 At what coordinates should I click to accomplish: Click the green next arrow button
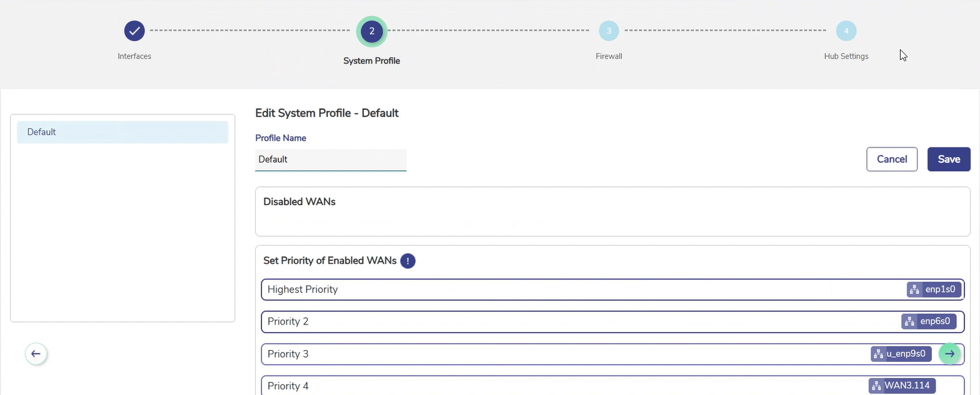point(949,354)
